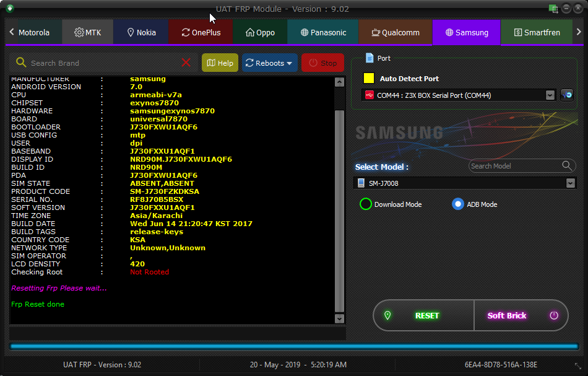This screenshot has width=588, height=376.
Task: Open the Panasonic tab
Action: coord(323,33)
